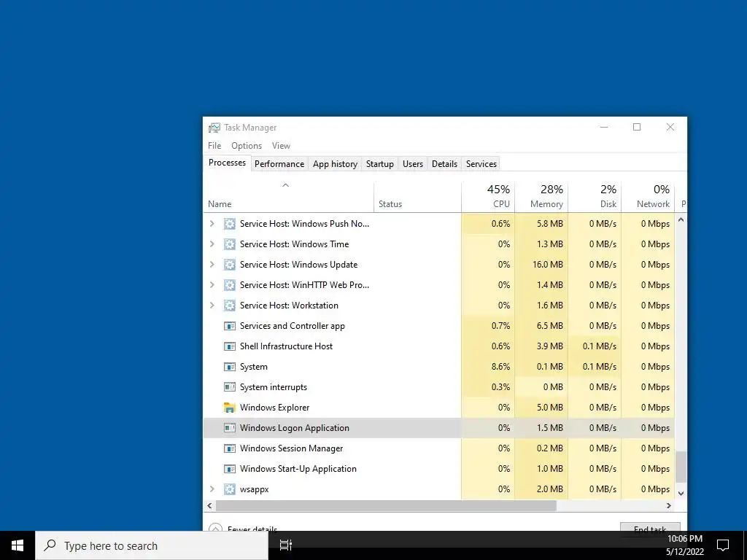Expand Service Host: WinHTTP Web Pro... group
747x560 pixels.
click(212, 285)
